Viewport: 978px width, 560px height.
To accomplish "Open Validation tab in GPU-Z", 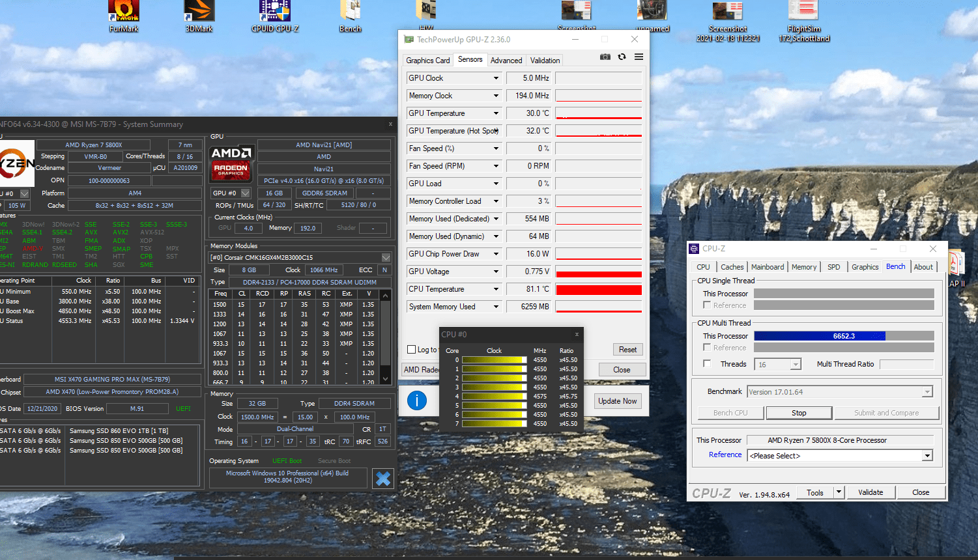I will click(545, 61).
